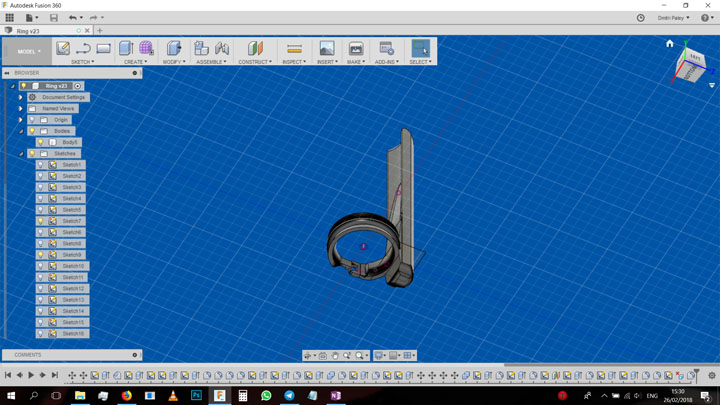Open File Explorer in the Windows taskbar
The width and height of the screenshot is (720, 405).
pos(80,395)
